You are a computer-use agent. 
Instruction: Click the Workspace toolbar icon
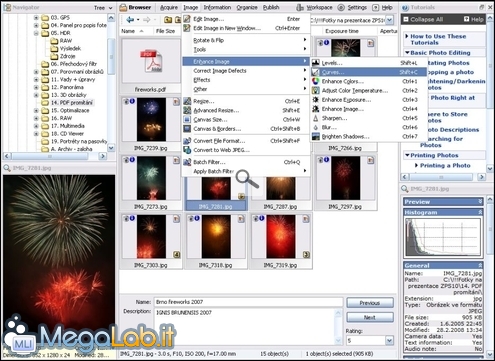[300, 7]
